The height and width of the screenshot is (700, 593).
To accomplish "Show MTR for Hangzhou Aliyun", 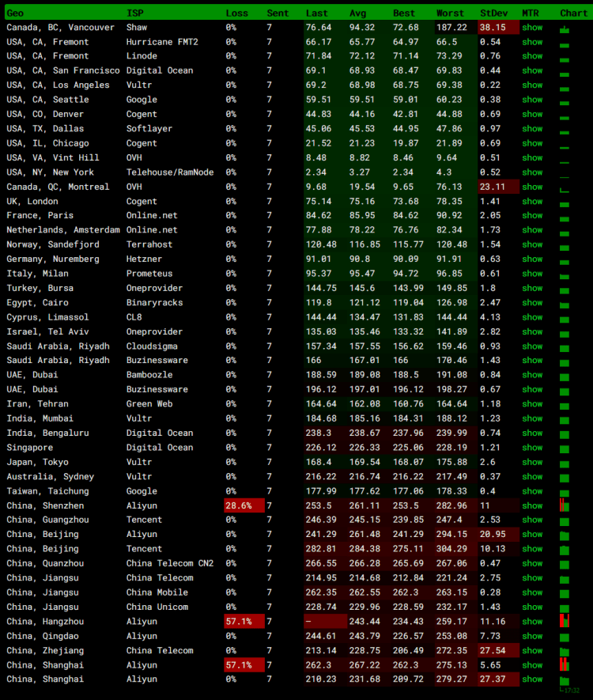I will (x=532, y=622).
